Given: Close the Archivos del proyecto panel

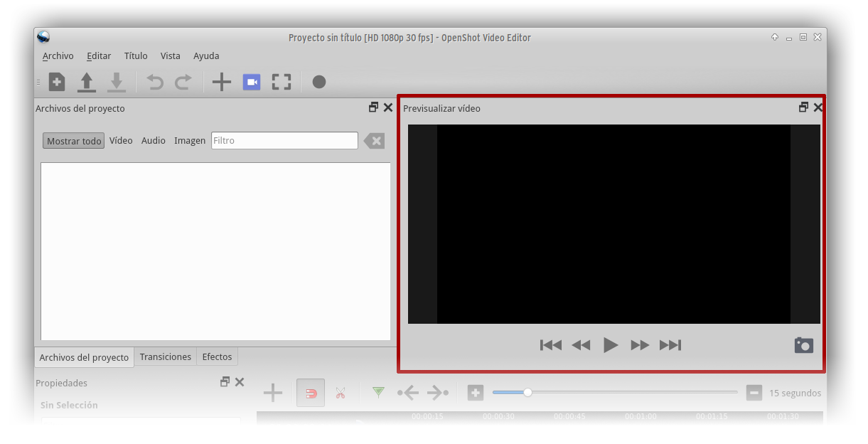Looking at the screenshot, I should click(x=388, y=107).
